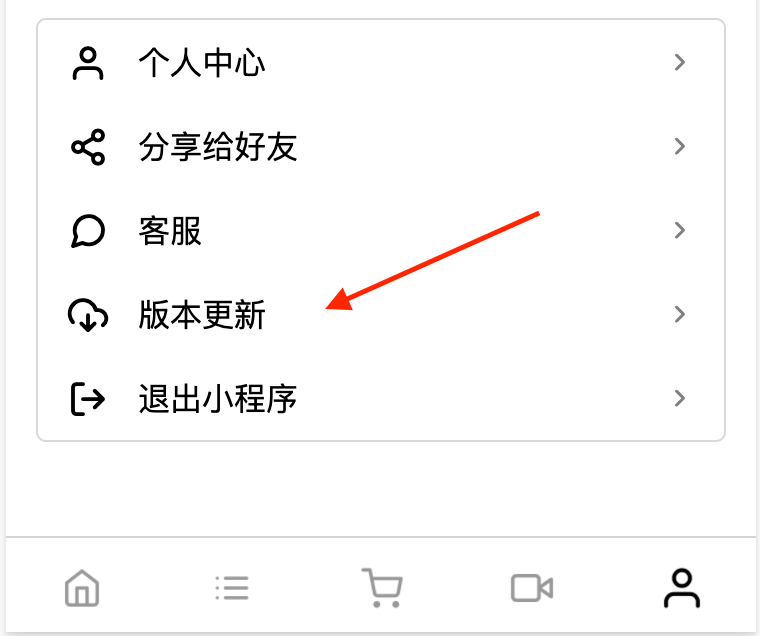Tap the 客服 text label

coord(170,231)
